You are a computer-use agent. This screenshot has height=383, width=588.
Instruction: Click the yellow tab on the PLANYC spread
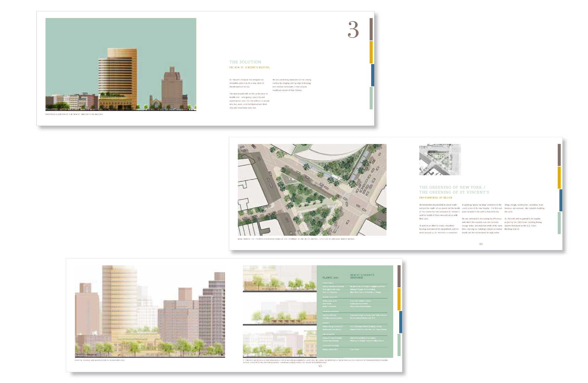(x=399, y=299)
